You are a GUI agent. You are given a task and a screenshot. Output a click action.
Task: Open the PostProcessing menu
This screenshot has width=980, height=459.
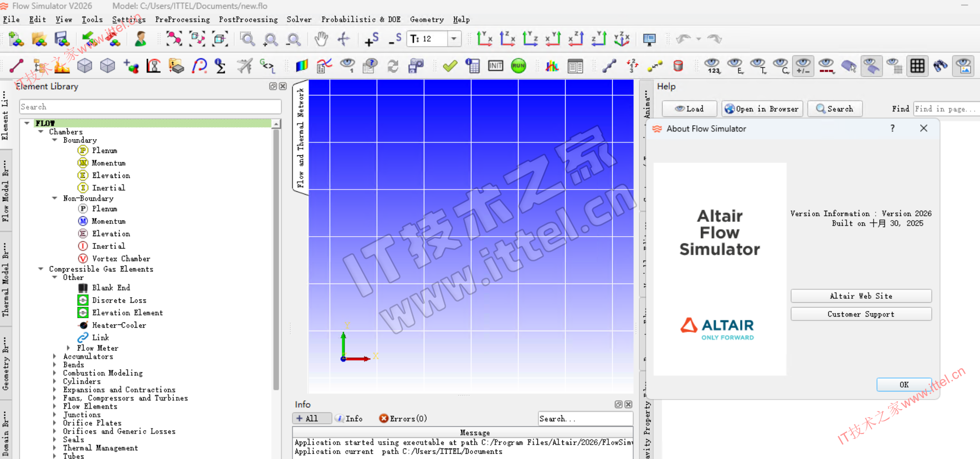248,19
